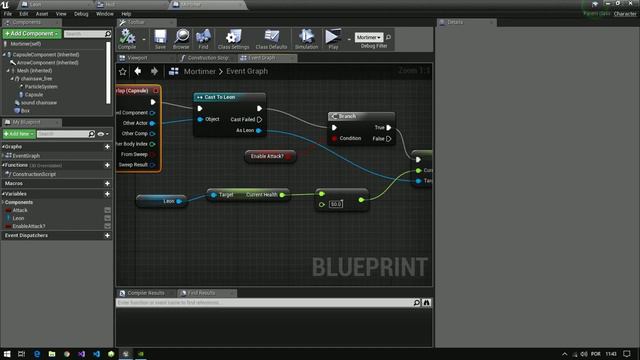Click the find-in-all-blueprints binoculars icon
640x360 pixels.
tap(427, 303)
